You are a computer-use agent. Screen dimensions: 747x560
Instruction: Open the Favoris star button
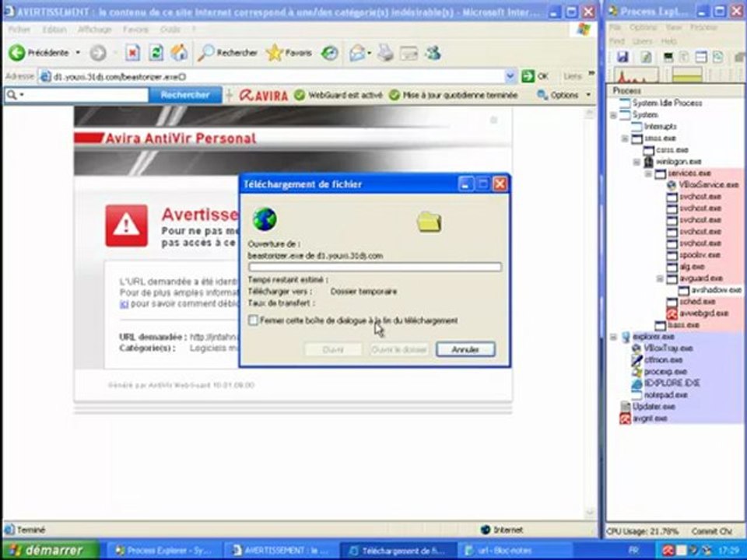(289, 53)
